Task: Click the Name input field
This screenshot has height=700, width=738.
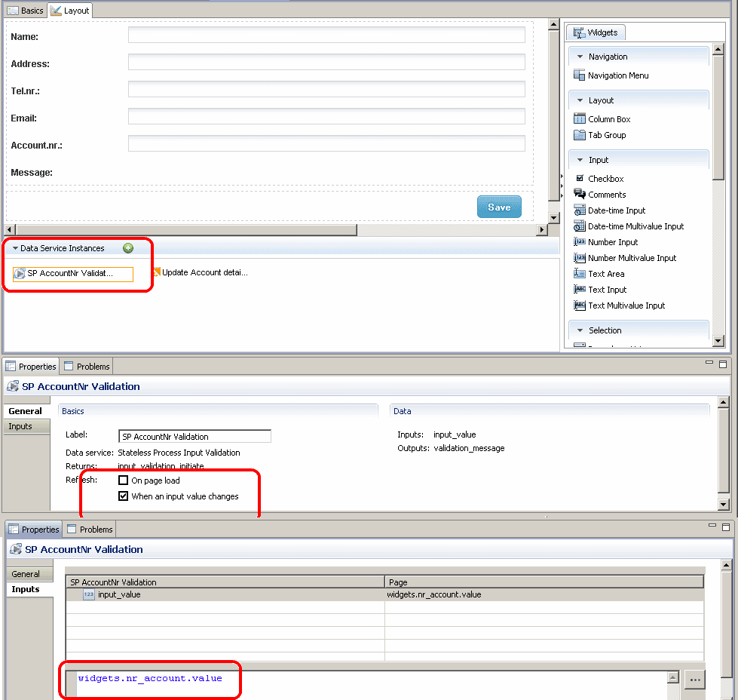Action: pos(326,35)
